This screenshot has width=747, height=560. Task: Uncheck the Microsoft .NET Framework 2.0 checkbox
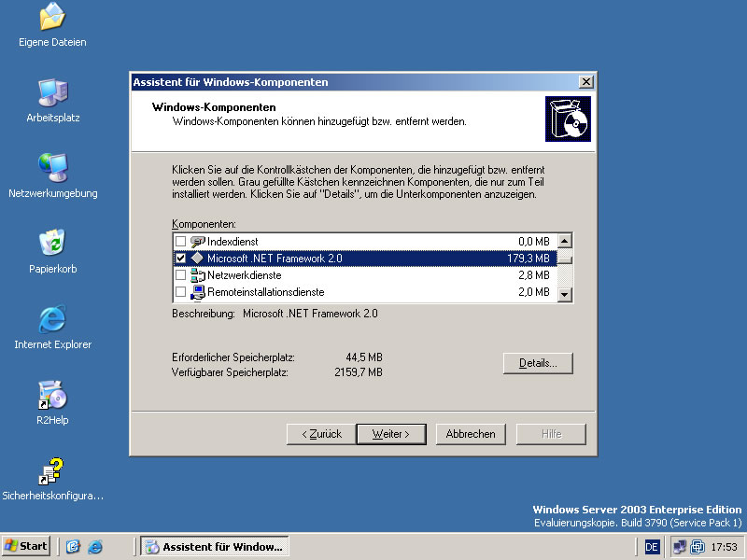point(181,259)
